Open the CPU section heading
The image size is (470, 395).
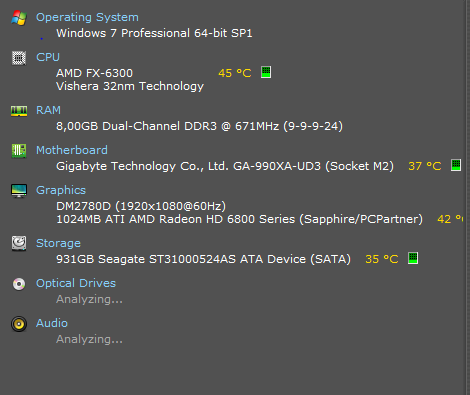click(48, 57)
